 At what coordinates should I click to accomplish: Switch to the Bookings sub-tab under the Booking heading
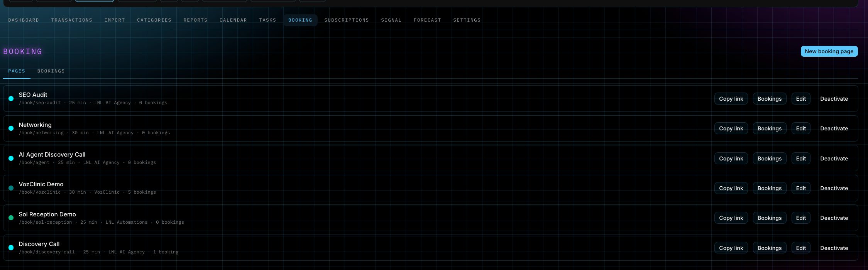tap(51, 71)
